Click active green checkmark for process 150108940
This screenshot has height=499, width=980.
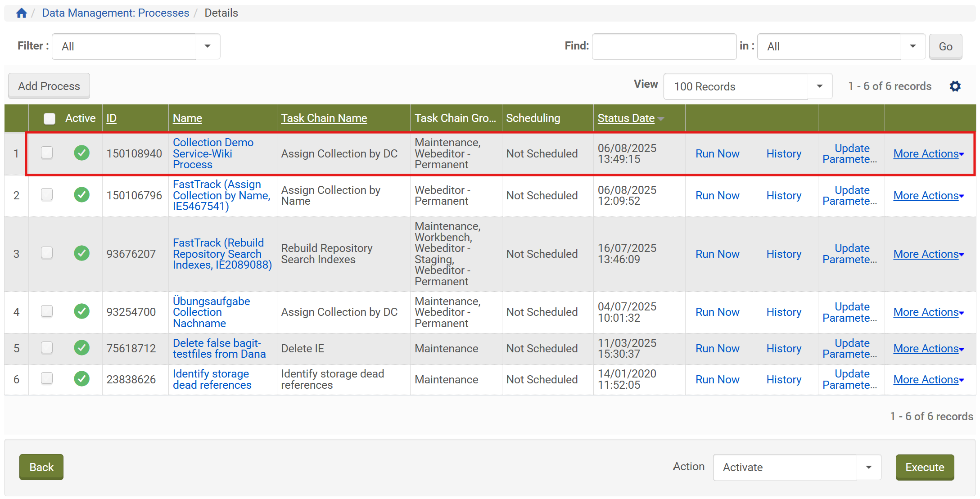(x=81, y=153)
